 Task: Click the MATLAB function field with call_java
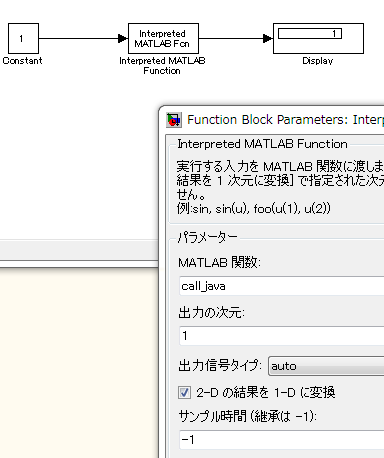point(282,286)
